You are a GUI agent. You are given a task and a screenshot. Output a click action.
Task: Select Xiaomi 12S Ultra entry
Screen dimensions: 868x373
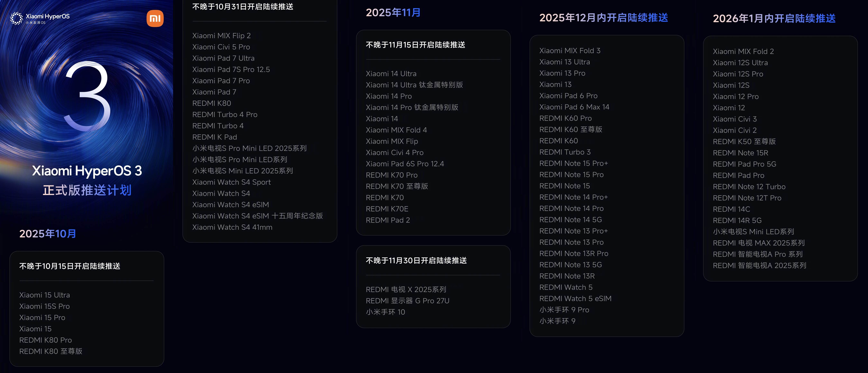coord(740,63)
